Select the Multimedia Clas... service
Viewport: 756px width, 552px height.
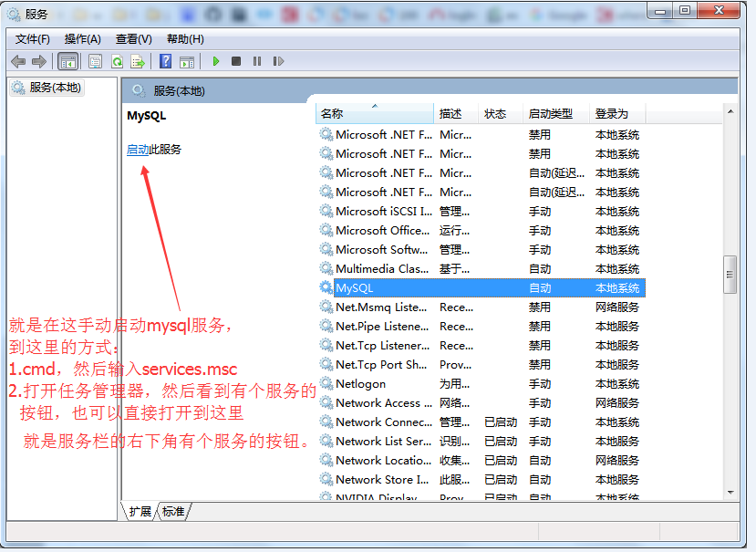pos(482,268)
